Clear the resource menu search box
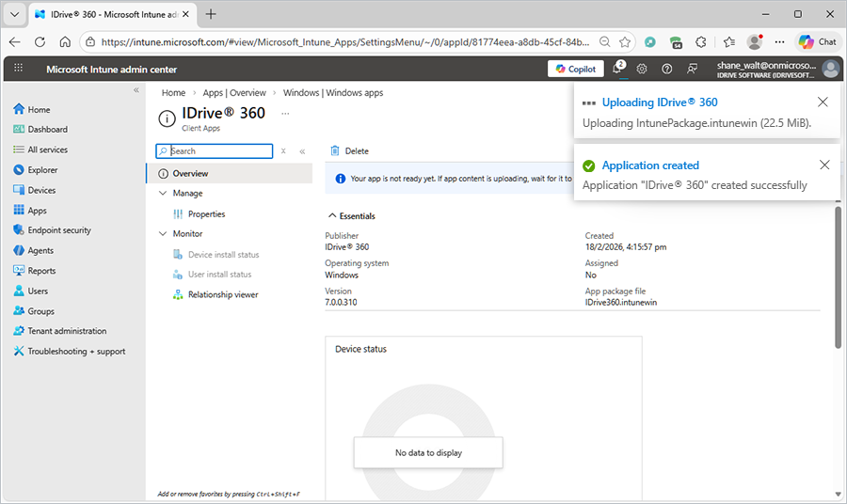This screenshot has width=847, height=504. (x=283, y=151)
